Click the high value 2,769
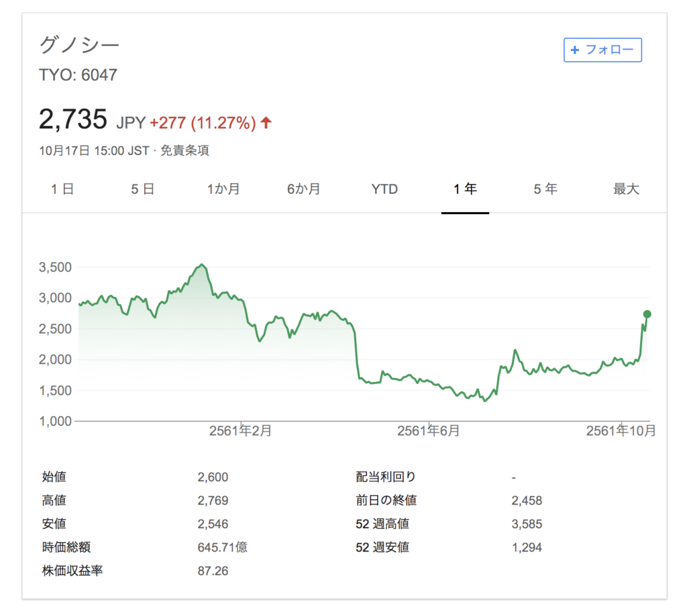 tap(213, 501)
